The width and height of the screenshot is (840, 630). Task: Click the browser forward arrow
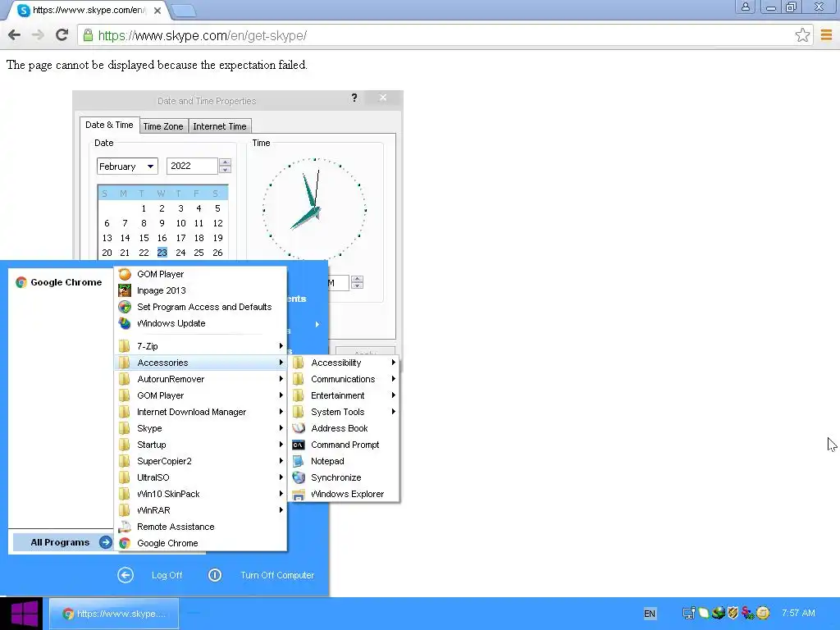pos(38,35)
